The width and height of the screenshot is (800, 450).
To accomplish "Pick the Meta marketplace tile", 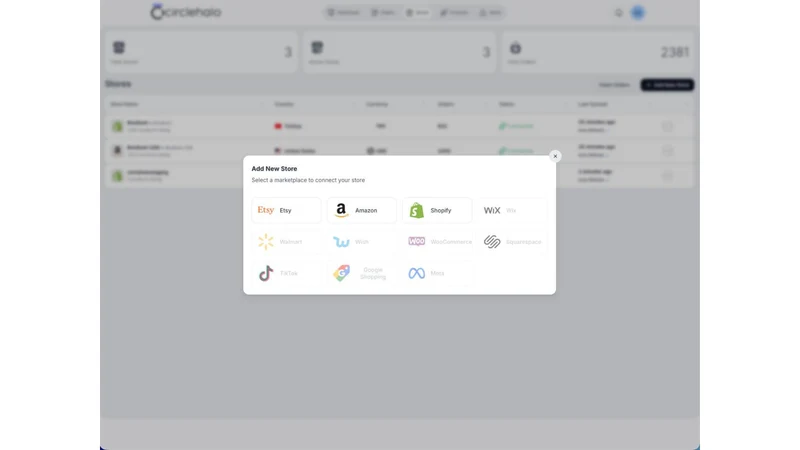I will tap(437, 273).
